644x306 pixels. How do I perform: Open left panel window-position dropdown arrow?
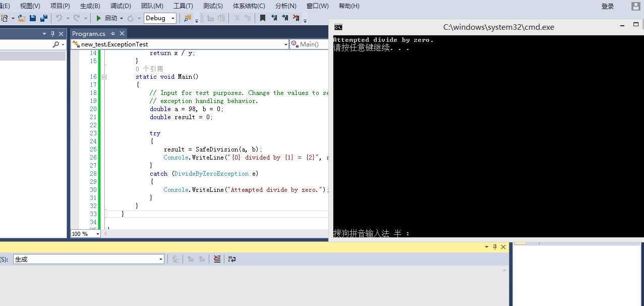point(44,33)
